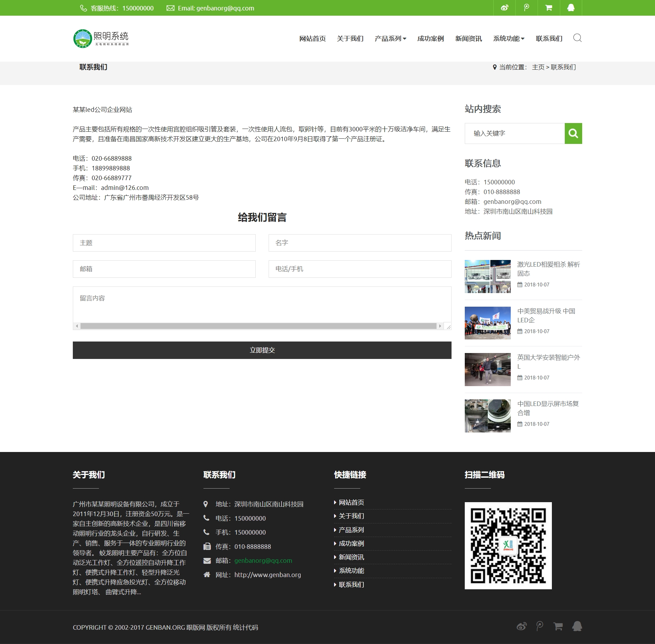Open the search magnifier in the navigation bar
This screenshot has width=655, height=644.
click(577, 38)
